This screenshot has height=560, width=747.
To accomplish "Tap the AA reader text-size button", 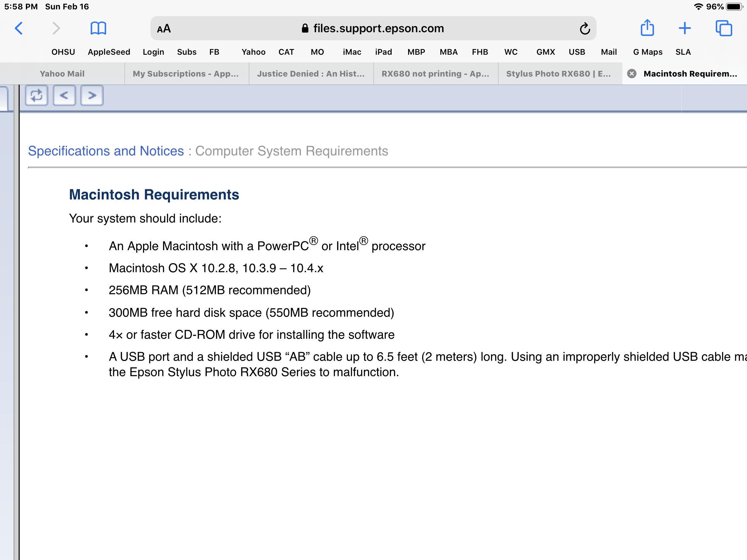I will [164, 29].
